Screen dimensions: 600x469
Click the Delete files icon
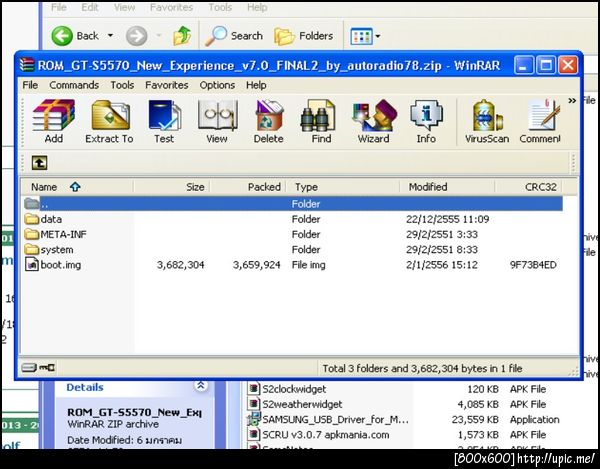click(269, 121)
